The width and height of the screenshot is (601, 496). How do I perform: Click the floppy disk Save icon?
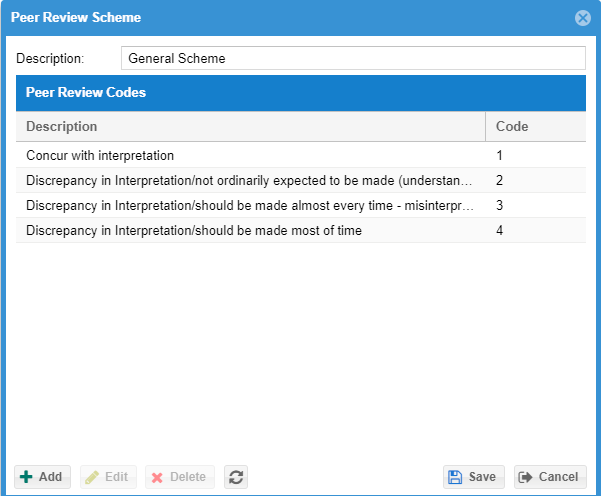coord(455,477)
